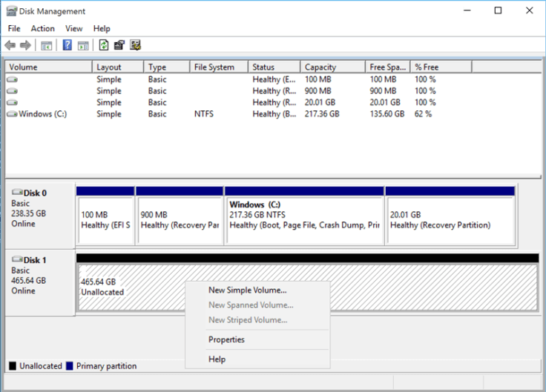Toggle the console tree pane icon

tap(46, 45)
